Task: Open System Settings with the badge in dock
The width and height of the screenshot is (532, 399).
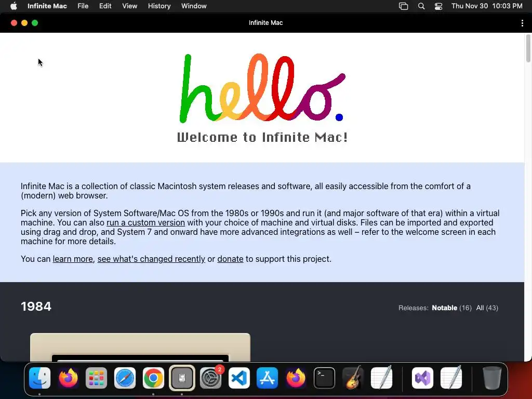Action: pyautogui.click(x=211, y=378)
